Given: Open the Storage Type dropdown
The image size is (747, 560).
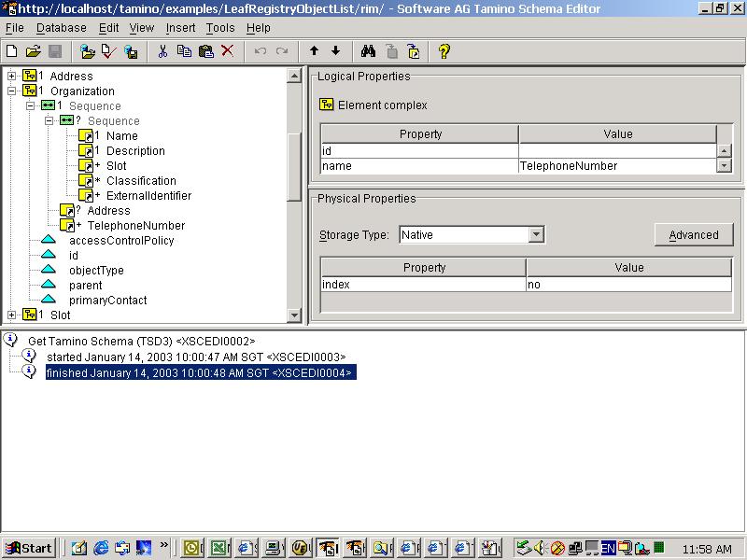Looking at the screenshot, I should [536, 234].
